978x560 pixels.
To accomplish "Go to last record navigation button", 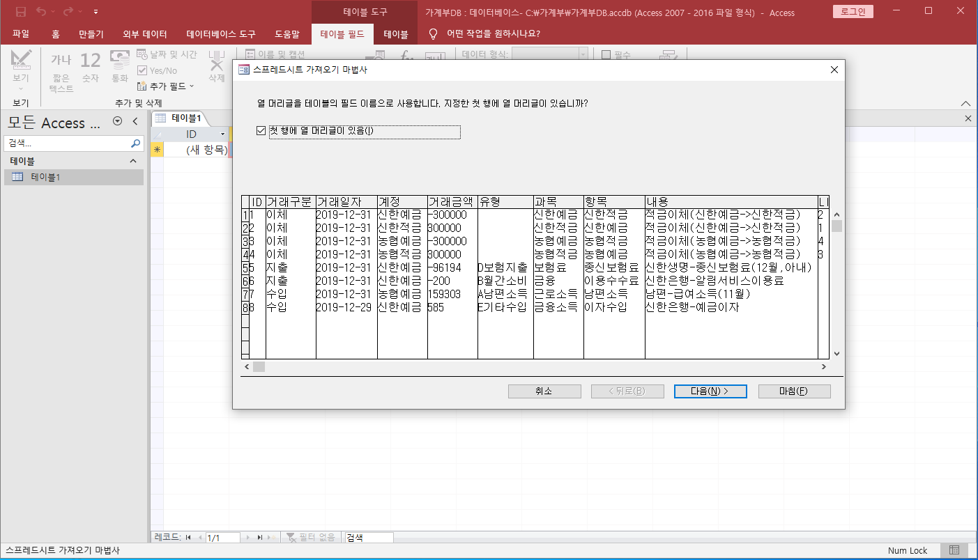I will pos(259,538).
